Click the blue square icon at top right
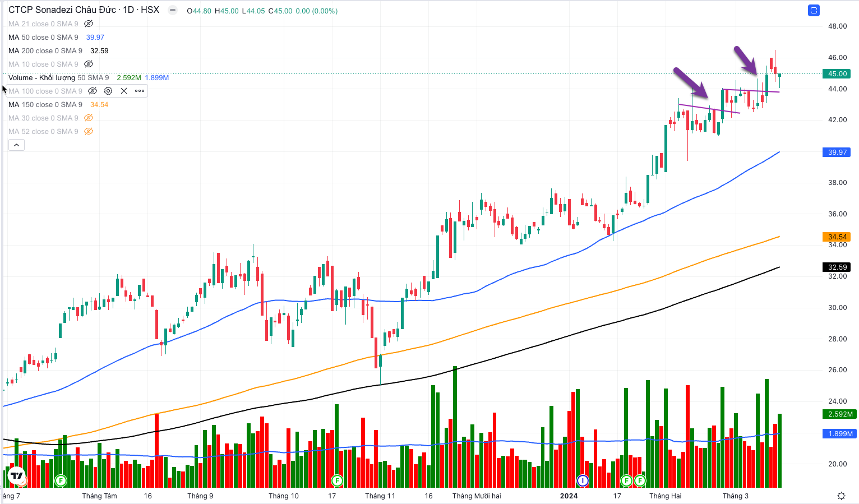Viewport: 859px width, 504px height. (814, 10)
